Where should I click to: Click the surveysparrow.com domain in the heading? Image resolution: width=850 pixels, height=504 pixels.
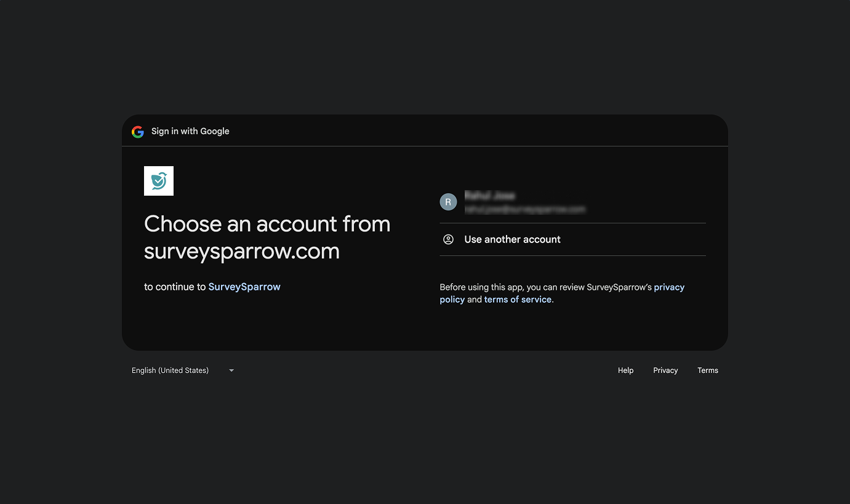[241, 251]
